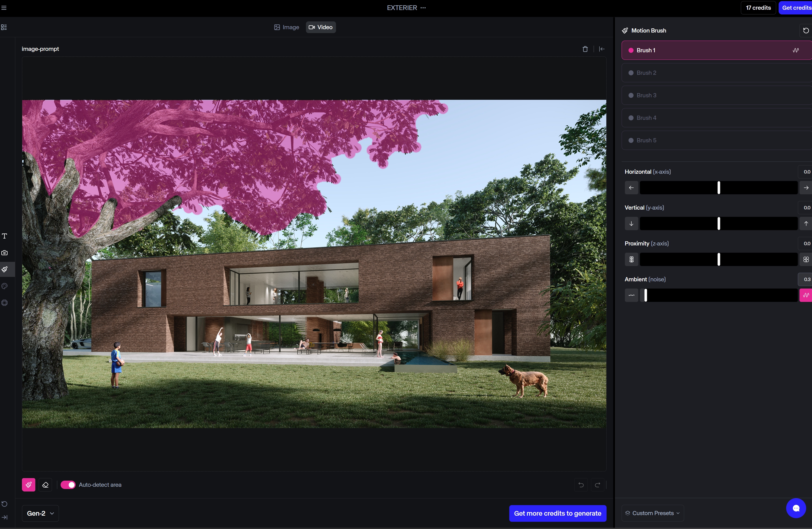Open the text tool in left sidebar
812x529 pixels.
click(5, 236)
